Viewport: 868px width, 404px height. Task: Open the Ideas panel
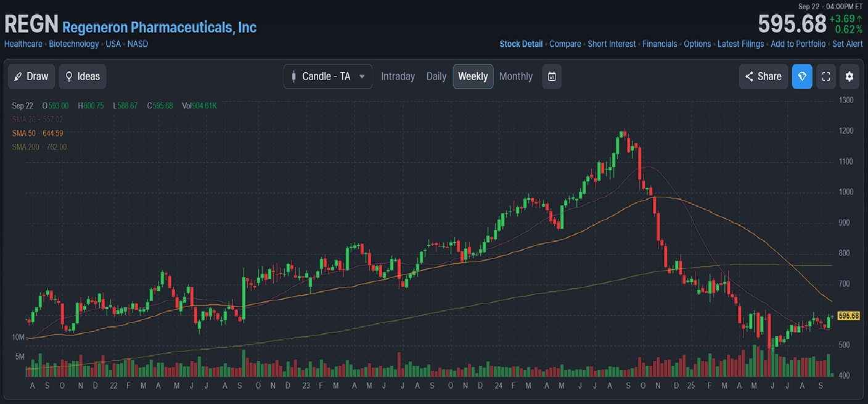[x=83, y=76]
